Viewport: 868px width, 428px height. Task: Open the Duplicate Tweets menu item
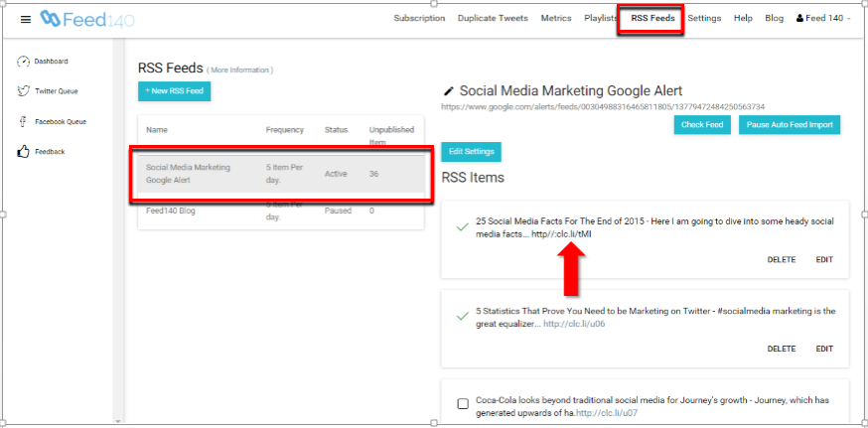coord(493,18)
